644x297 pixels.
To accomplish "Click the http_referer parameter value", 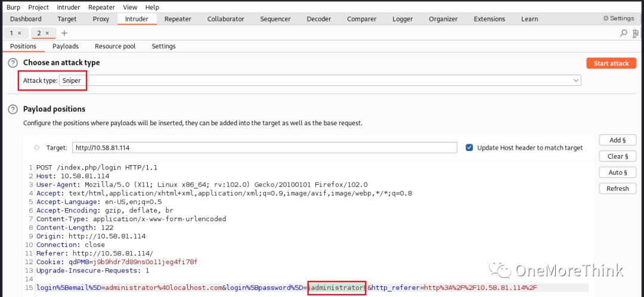I will tap(481, 287).
